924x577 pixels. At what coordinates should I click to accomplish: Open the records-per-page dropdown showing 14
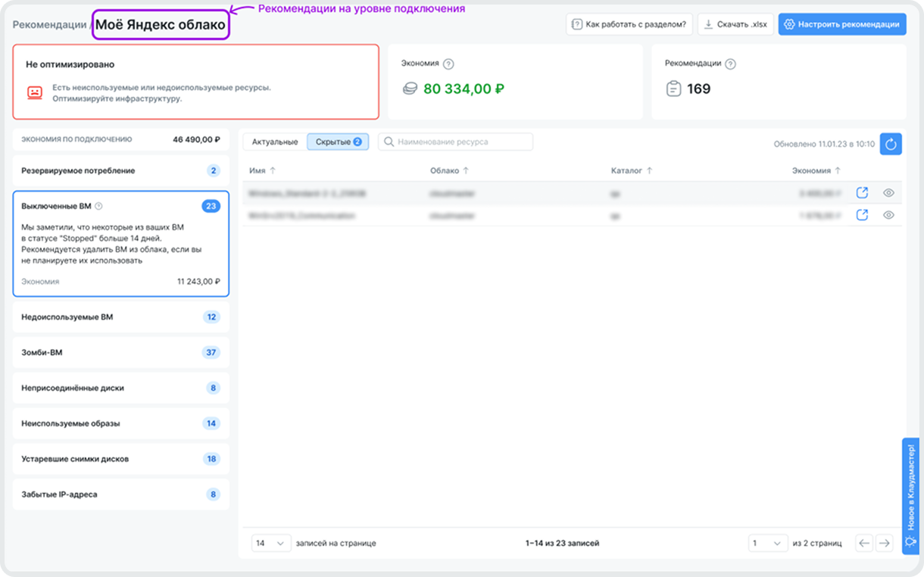[270, 543]
